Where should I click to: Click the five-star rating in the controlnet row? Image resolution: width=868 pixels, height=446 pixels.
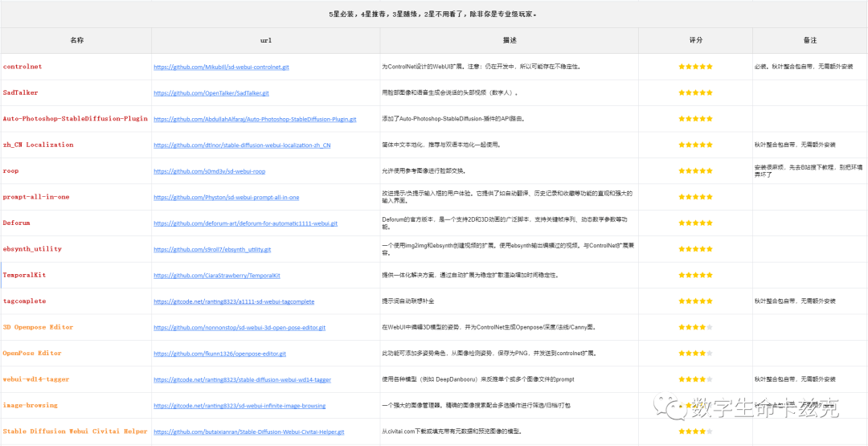click(x=696, y=67)
